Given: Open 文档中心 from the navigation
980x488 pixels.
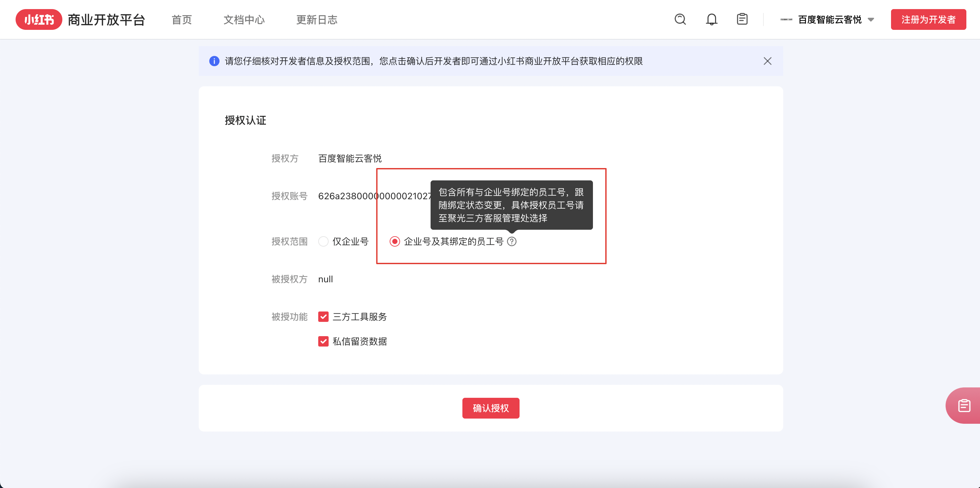Looking at the screenshot, I should (244, 19).
